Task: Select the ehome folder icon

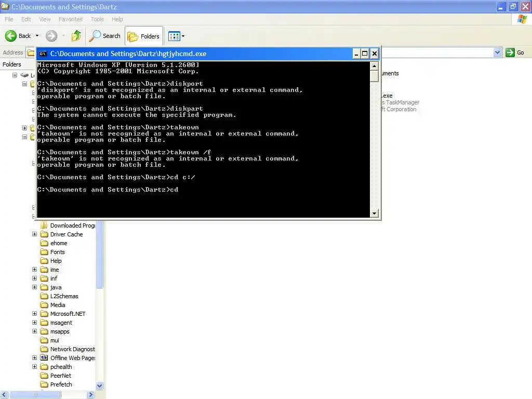Action: (x=44, y=243)
